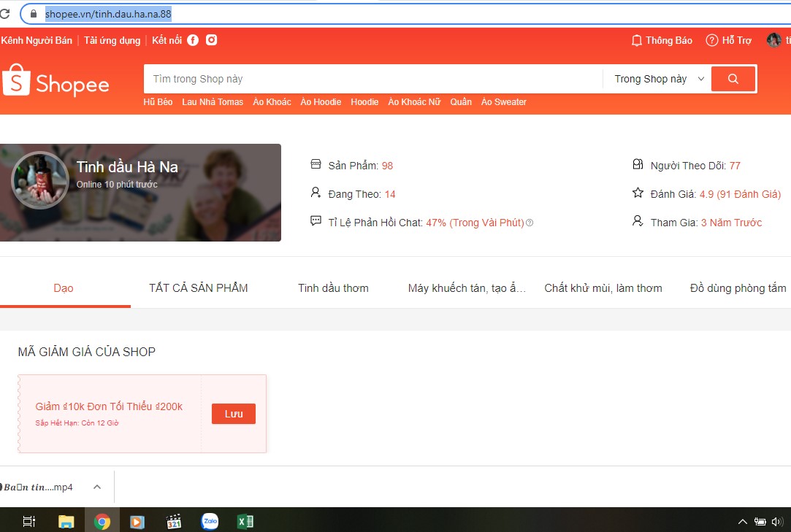The image size is (791, 532).
Task: Click the Thông Báo bell icon
Action: (637, 40)
